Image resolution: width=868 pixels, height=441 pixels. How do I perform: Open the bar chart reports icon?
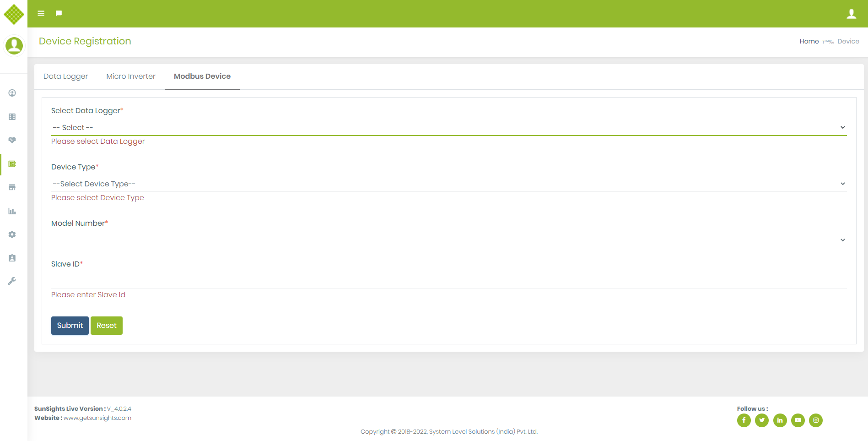point(12,211)
